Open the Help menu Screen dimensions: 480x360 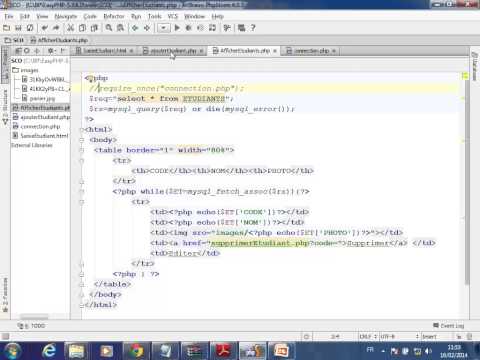click(x=217, y=16)
